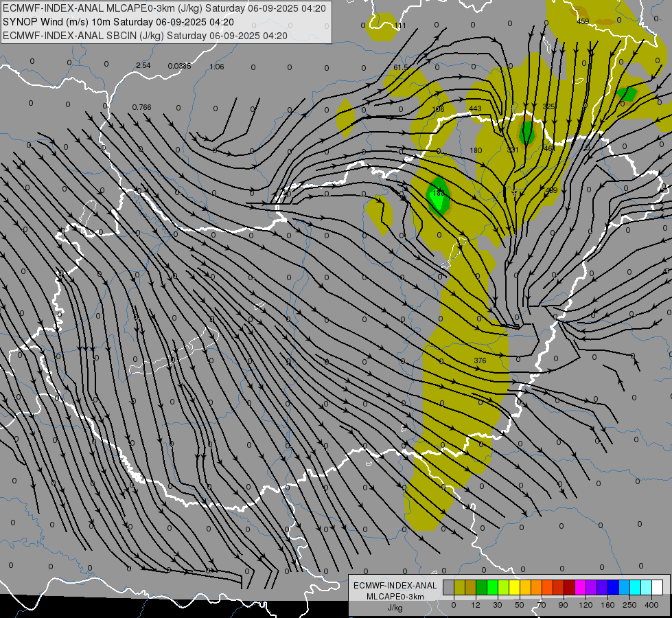Select the olive-yellow legend swatch
672x618 pixels.
pyautogui.click(x=459, y=587)
